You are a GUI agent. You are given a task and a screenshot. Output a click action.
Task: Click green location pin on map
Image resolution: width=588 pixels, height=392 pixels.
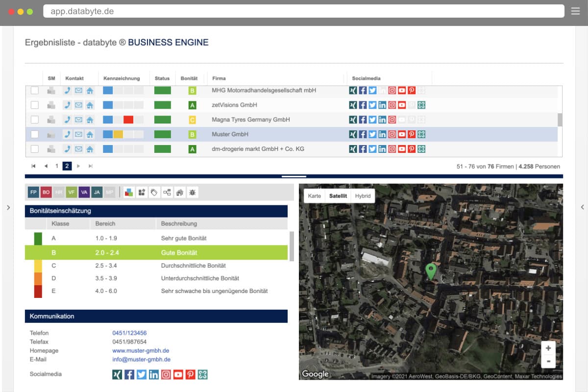pyautogui.click(x=431, y=271)
